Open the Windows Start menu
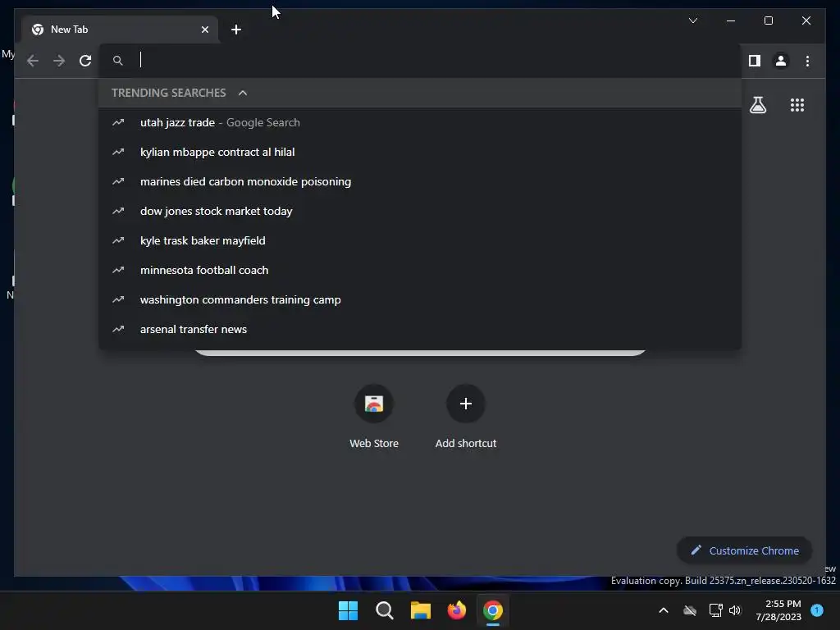The width and height of the screenshot is (840, 630). pos(348,610)
